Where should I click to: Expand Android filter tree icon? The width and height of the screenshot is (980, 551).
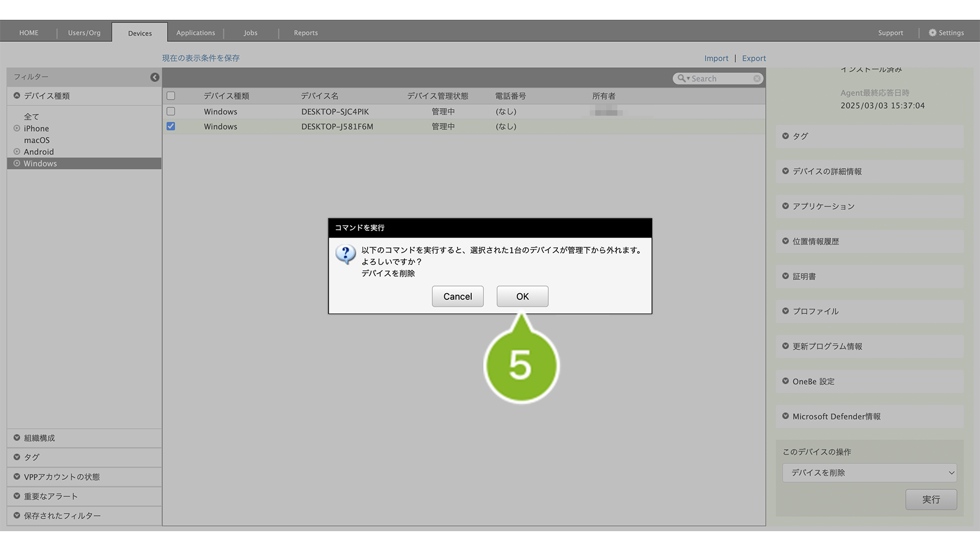pyautogui.click(x=17, y=152)
